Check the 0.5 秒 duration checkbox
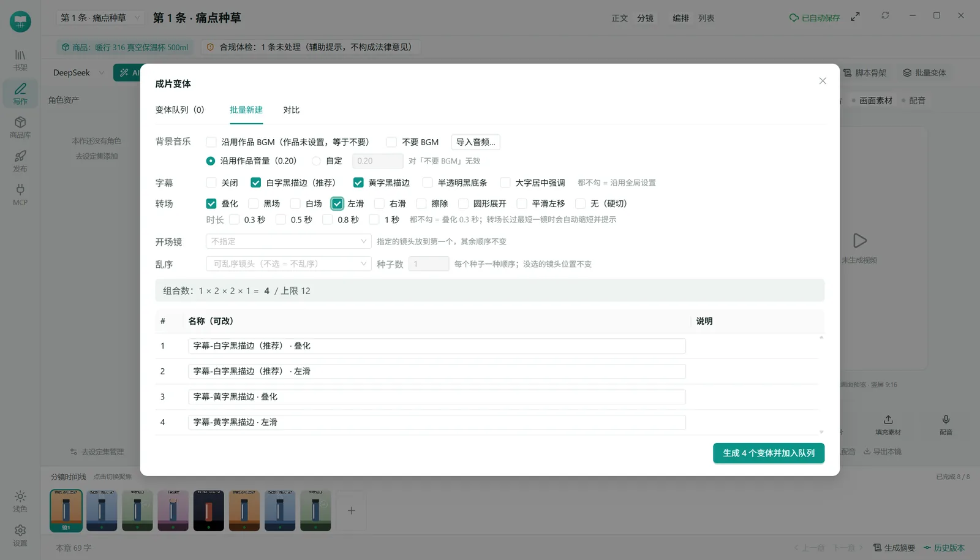980x560 pixels. (281, 219)
